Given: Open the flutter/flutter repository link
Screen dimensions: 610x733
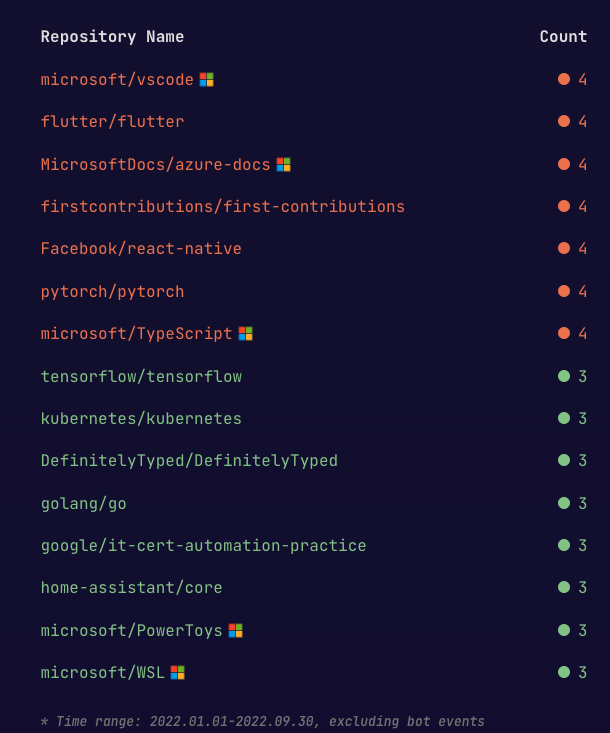Looking at the screenshot, I should point(112,122).
